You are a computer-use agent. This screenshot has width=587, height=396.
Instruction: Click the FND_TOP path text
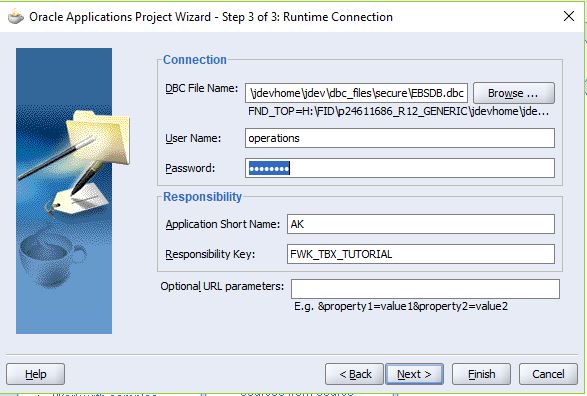[x=398, y=111]
